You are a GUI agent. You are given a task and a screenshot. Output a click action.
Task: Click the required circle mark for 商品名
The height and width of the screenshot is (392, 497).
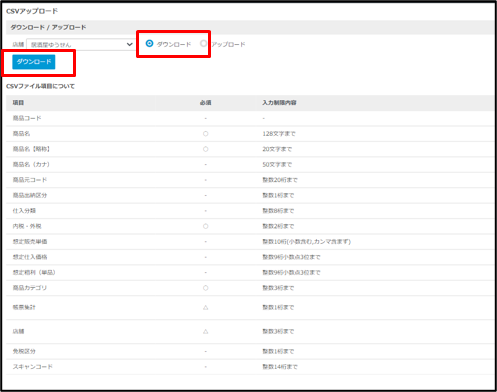[x=206, y=134]
